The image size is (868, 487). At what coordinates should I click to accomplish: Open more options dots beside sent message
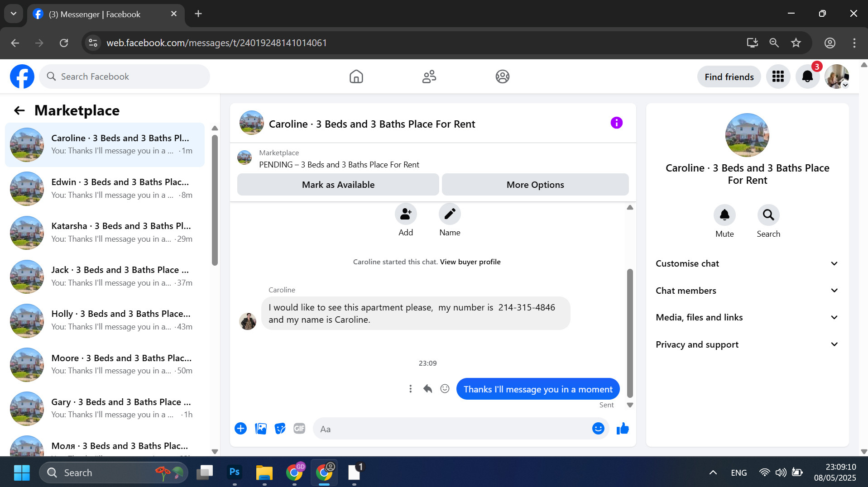pyautogui.click(x=410, y=389)
